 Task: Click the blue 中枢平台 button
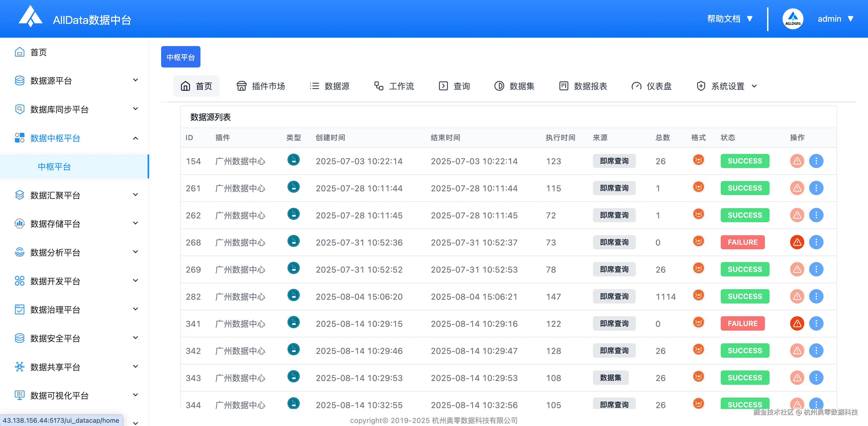[x=181, y=57]
